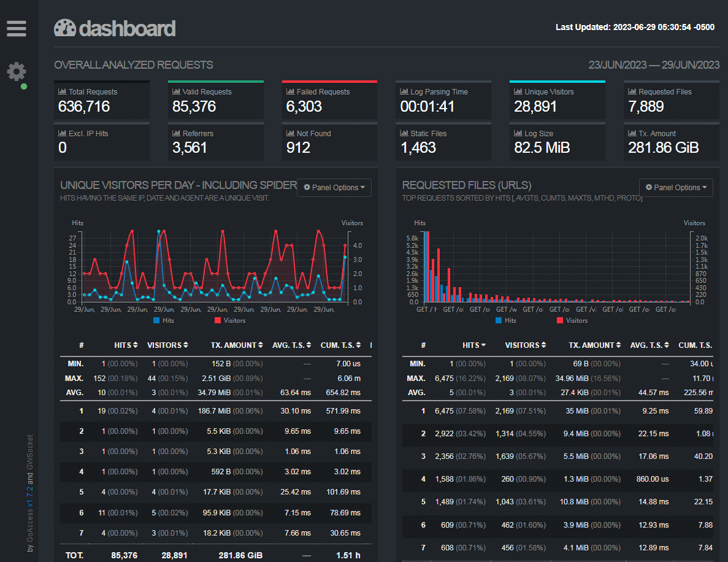The height and width of the screenshot is (562, 728).
Task: Open Panel Options for Requested Files
Action: click(676, 188)
